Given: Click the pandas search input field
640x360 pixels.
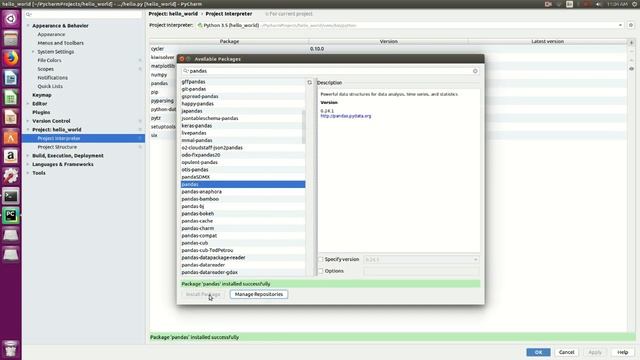Looking at the screenshot, I should (x=331, y=71).
